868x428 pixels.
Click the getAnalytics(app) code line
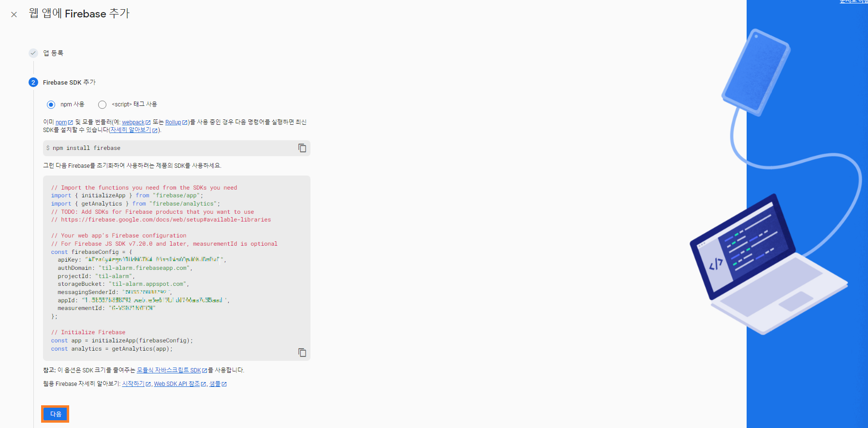pos(112,349)
